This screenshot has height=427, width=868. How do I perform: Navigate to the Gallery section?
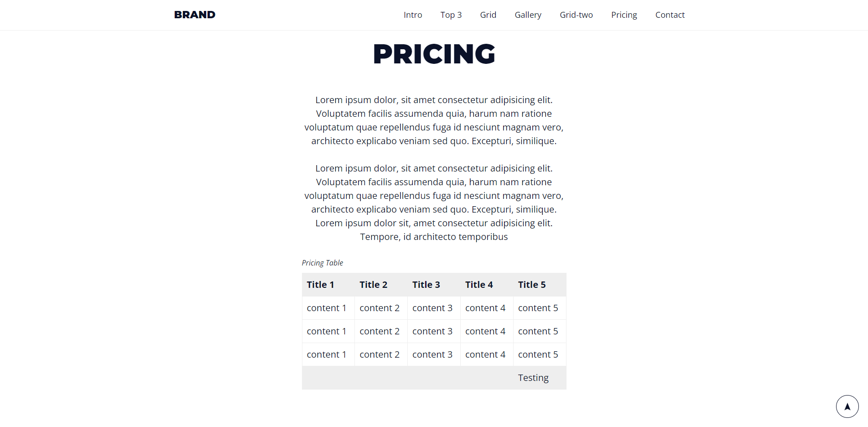[x=528, y=15]
